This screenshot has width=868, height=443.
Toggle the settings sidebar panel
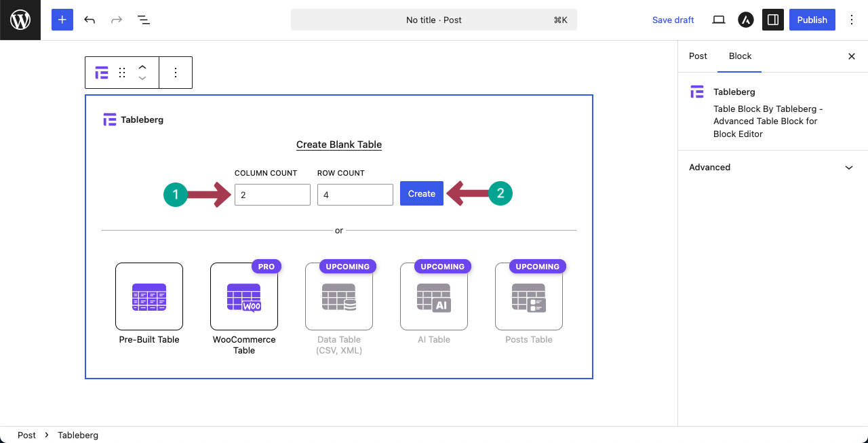pos(773,20)
